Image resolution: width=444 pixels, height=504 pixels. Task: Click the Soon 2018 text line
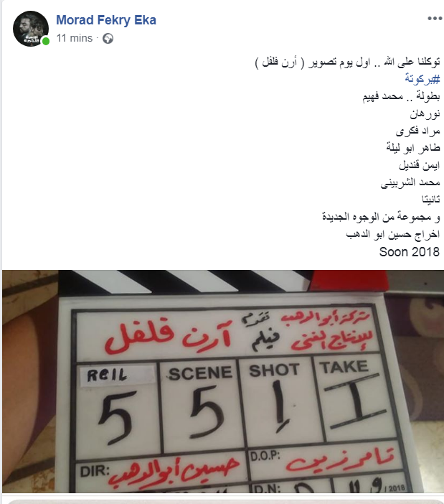click(410, 252)
